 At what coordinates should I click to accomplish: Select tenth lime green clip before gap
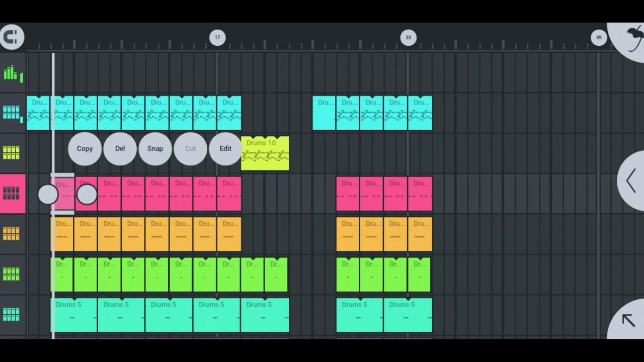point(277,275)
